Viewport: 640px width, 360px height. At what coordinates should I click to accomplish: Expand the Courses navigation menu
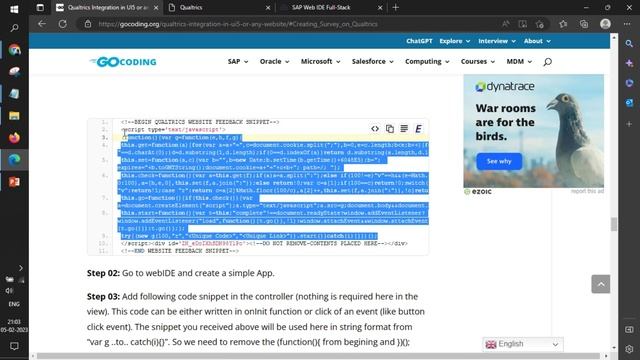coord(478,61)
